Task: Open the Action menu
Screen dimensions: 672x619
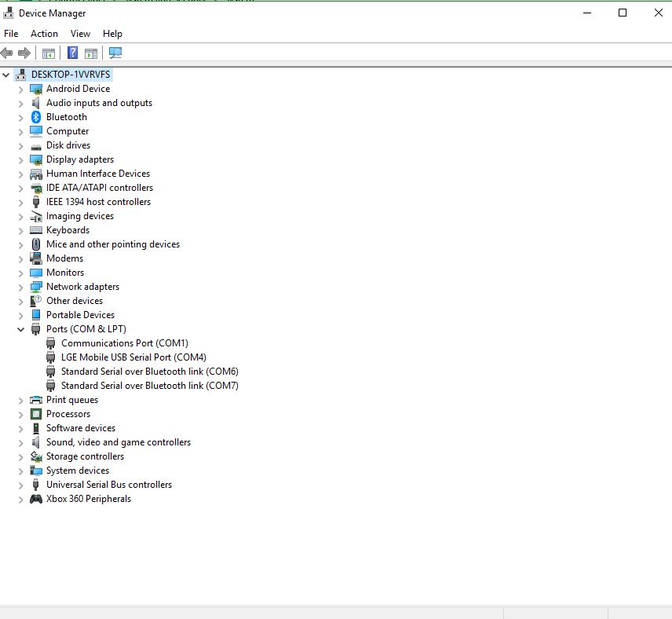Action: 44,34
